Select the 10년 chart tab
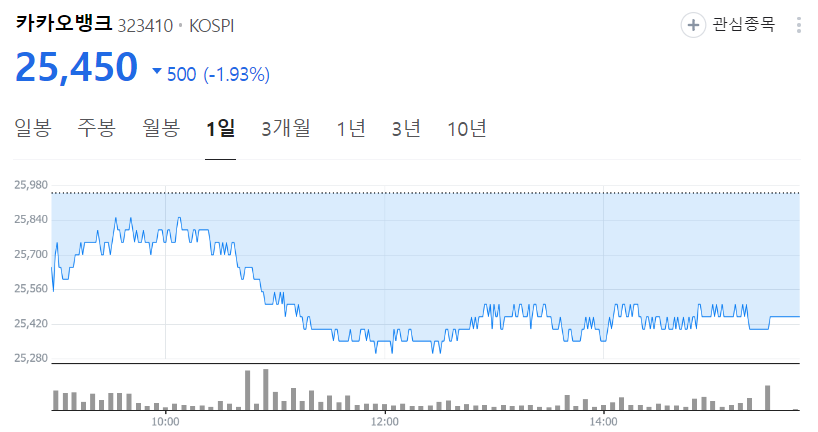This screenshot has height=432, width=818. (x=467, y=128)
